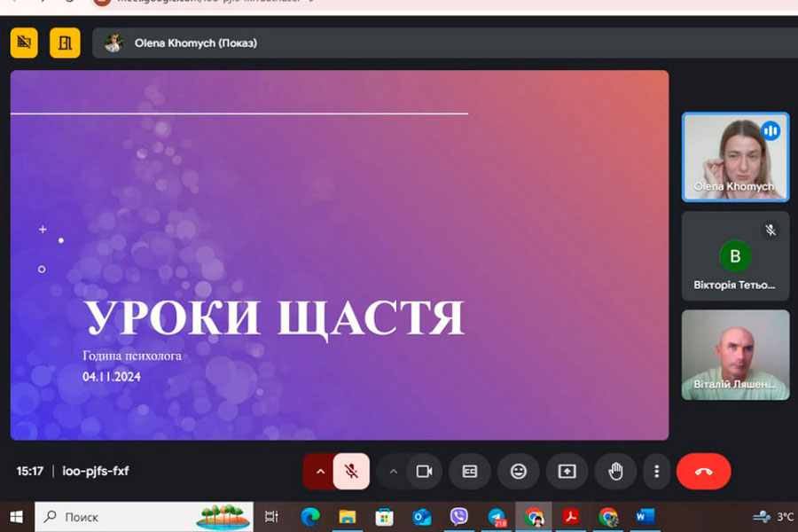The height and width of the screenshot is (532, 798).
Task: Click the weather 3°C tray widget
Action: pos(775,517)
